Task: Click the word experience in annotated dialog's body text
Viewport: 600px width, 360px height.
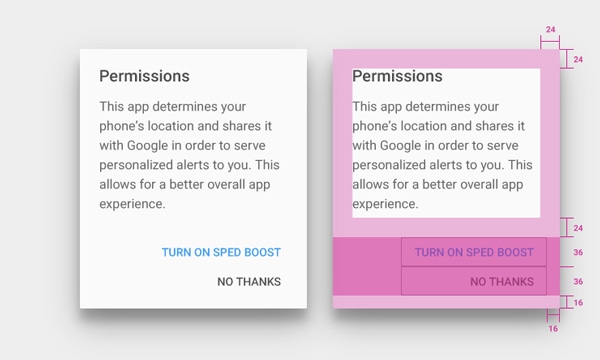Action: point(385,204)
